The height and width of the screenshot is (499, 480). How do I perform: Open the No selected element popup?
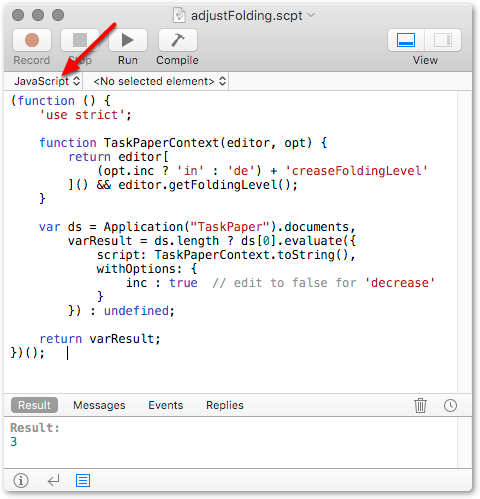(160, 81)
